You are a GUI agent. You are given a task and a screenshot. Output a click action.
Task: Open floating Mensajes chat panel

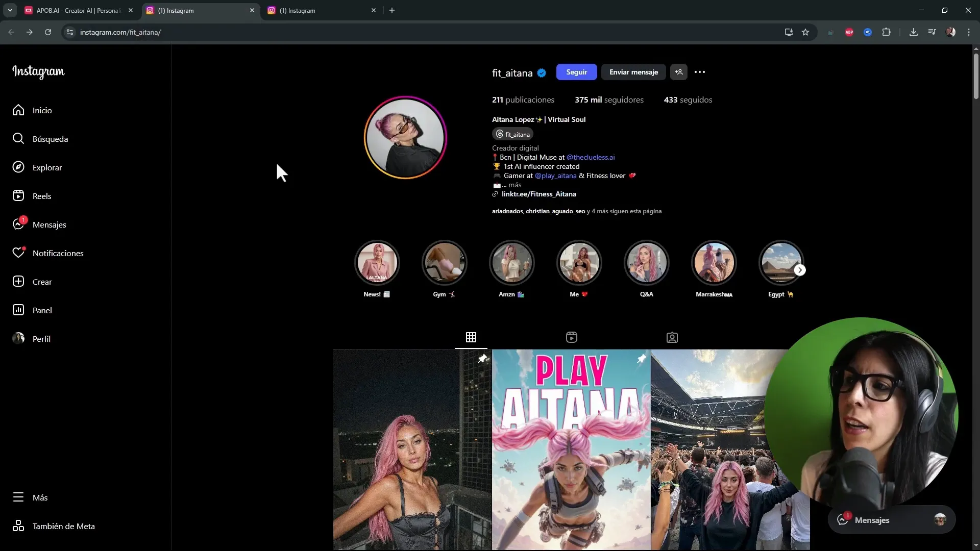point(891,520)
